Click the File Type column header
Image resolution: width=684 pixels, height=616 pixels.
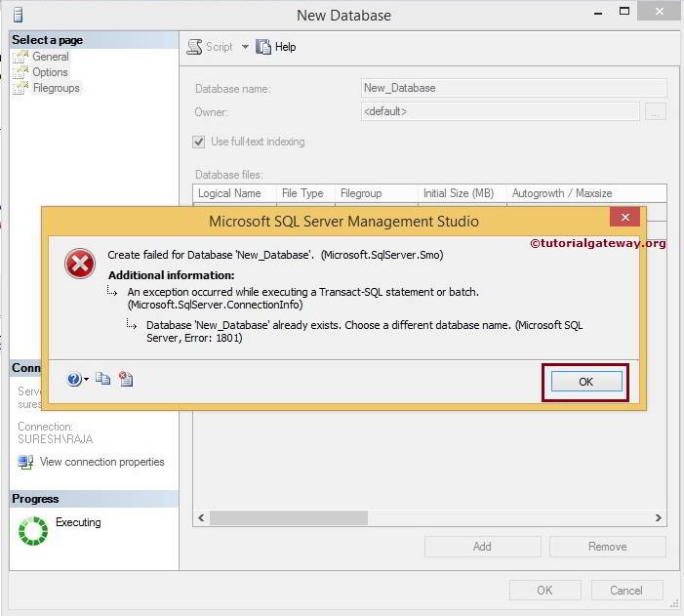pyautogui.click(x=305, y=193)
